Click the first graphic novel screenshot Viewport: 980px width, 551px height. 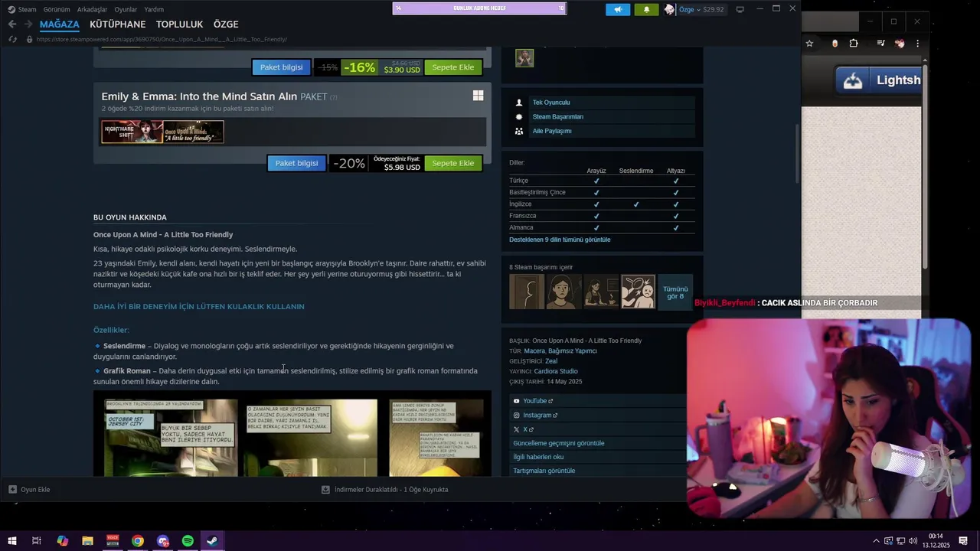coord(171,438)
